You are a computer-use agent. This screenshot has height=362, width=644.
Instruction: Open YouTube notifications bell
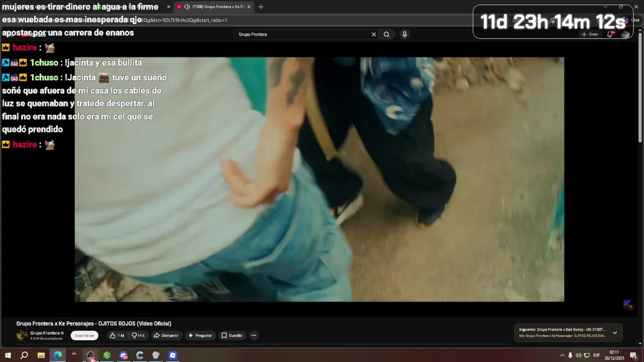[x=610, y=34]
